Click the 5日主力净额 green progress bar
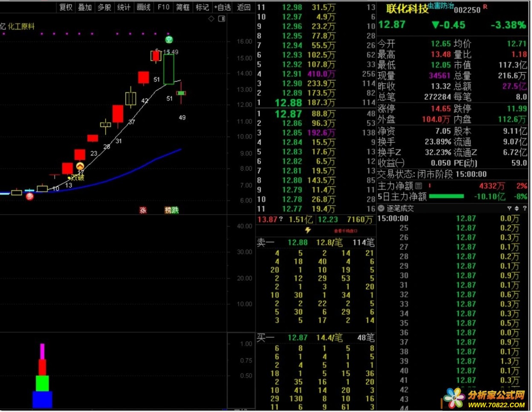 point(446,196)
